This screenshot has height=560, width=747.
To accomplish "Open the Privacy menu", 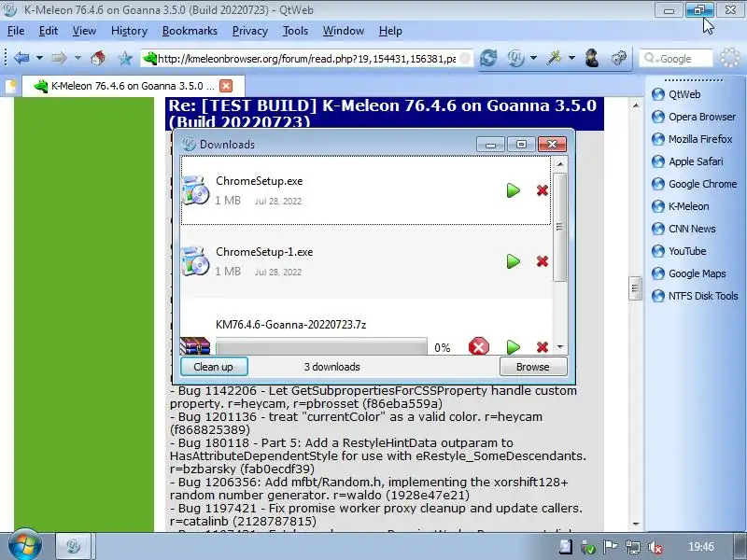I will pyautogui.click(x=250, y=31).
